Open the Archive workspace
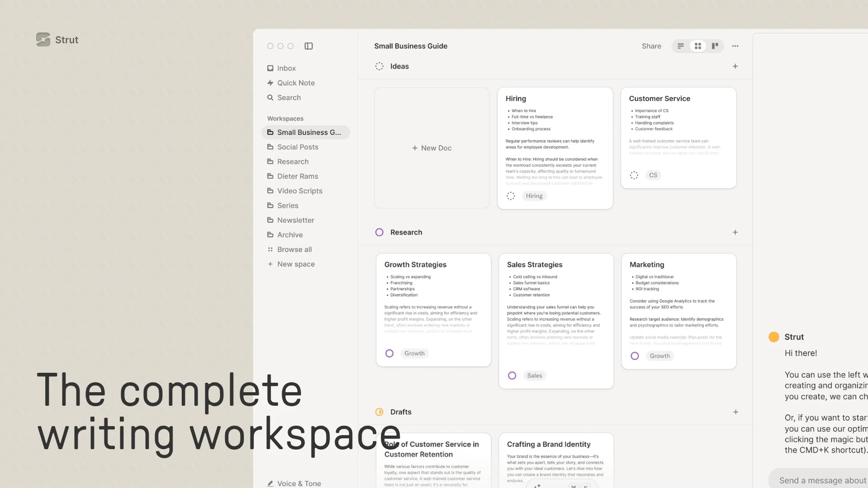 (x=285, y=235)
